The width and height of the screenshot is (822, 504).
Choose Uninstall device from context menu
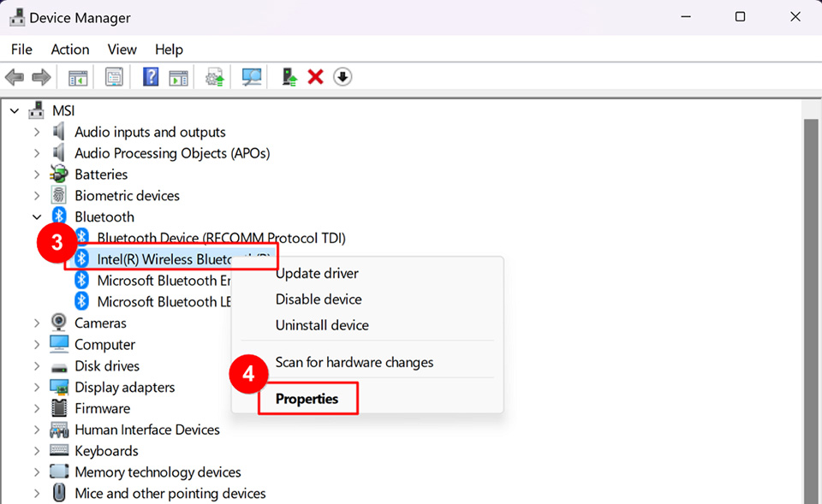(367, 325)
